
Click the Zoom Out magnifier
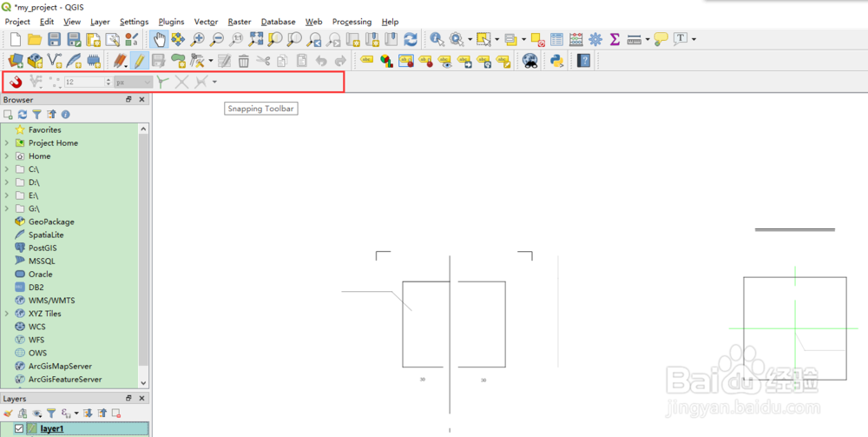click(x=216, y=39)
